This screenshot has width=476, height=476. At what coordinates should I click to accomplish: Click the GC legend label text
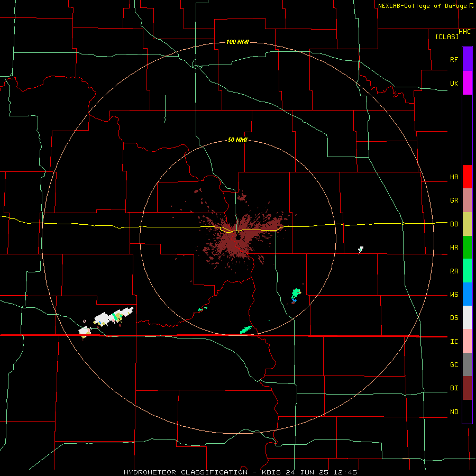454,365
